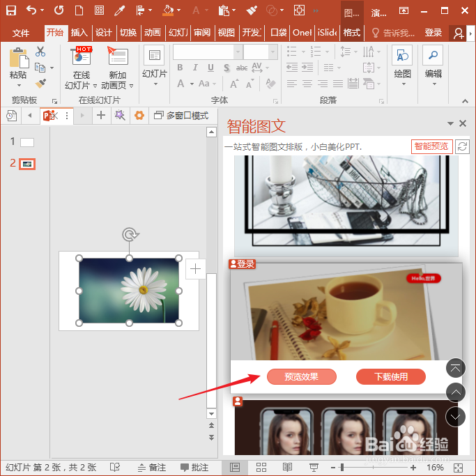The image size is (476, 476).
Task: Toggle Bold formatting
Action: pyautogui.click(x=180, y=68)
